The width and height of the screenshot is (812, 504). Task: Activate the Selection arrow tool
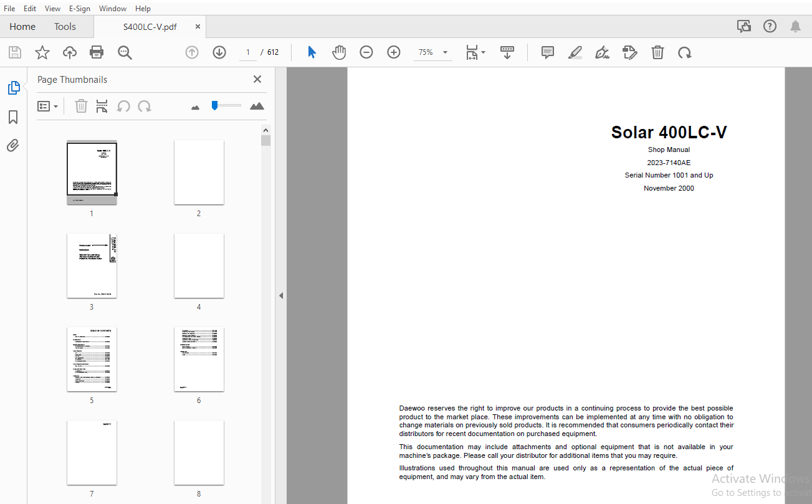click(312, 52)
